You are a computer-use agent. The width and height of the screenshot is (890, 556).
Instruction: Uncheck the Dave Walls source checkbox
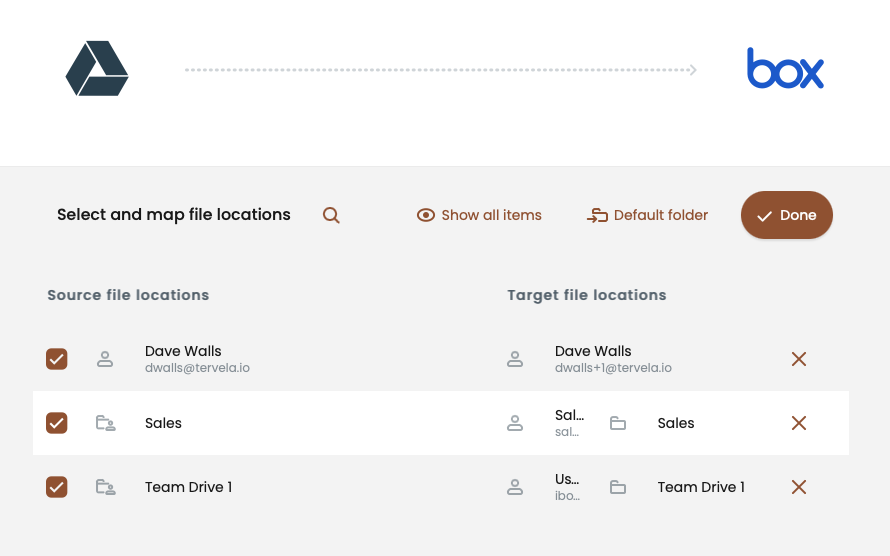coord(57,359)
